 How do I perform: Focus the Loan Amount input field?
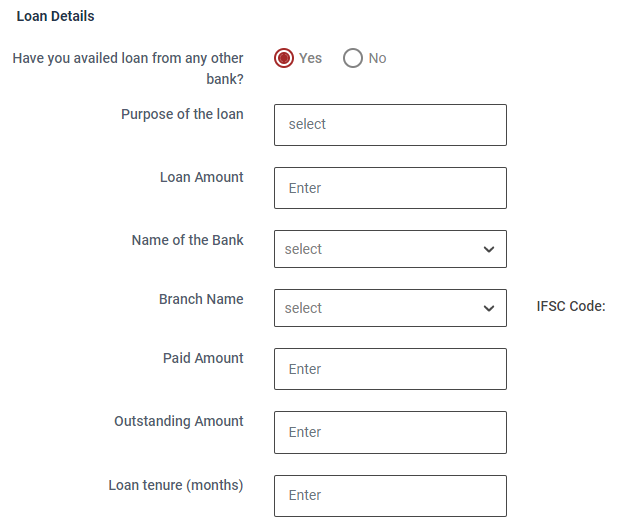coord(390,188)
